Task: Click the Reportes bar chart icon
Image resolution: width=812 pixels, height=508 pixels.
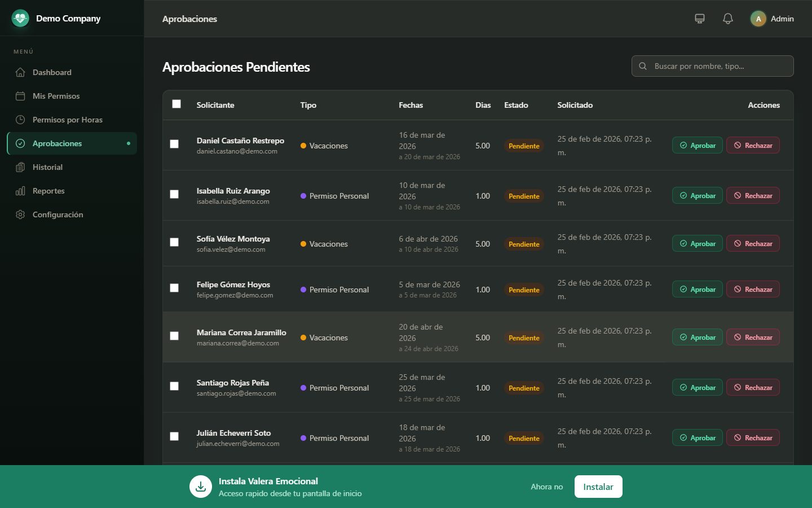Action: pos(20,191)
